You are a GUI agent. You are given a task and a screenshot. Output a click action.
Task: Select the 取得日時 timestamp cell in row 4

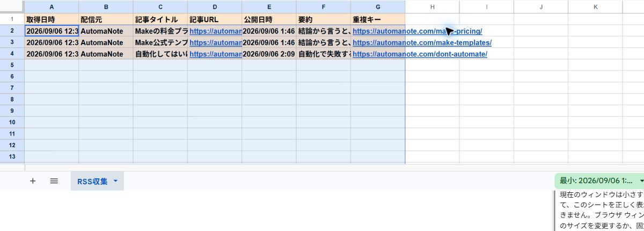(52, 54)
